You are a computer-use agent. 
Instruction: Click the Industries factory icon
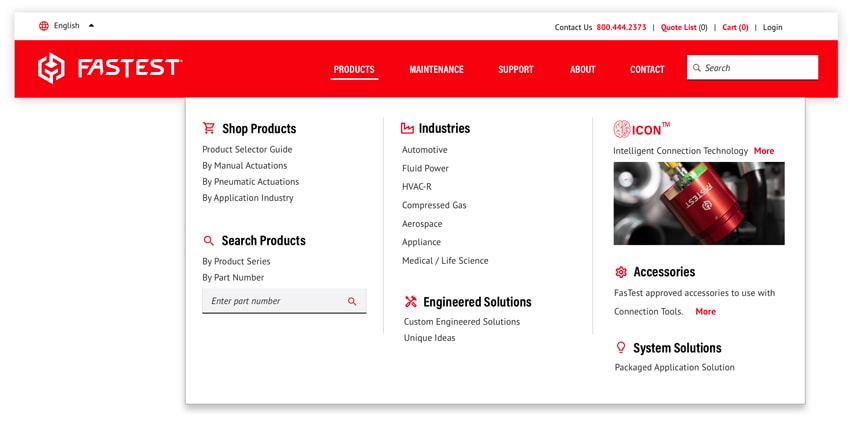(407, 128)
